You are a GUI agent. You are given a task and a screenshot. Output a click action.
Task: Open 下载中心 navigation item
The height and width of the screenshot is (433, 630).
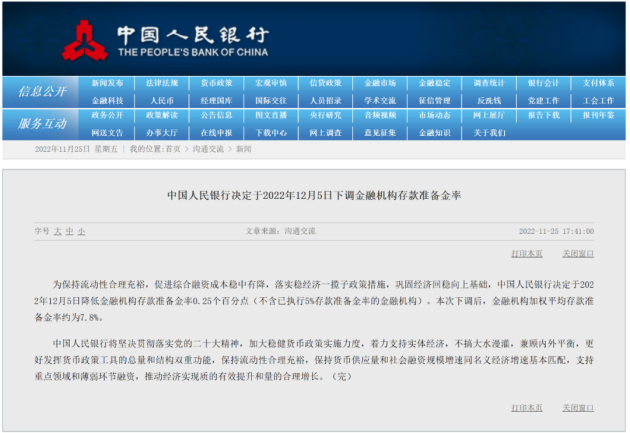[x=270, y=132]
